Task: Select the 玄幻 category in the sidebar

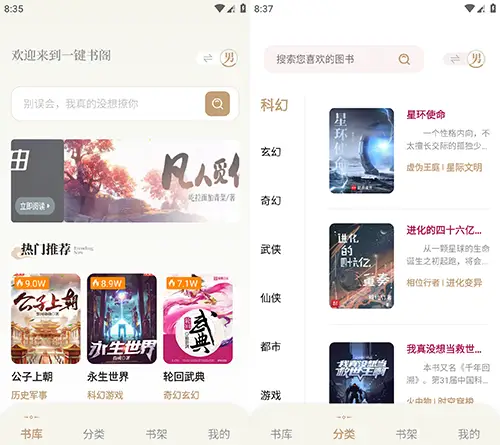Action: 271,152
